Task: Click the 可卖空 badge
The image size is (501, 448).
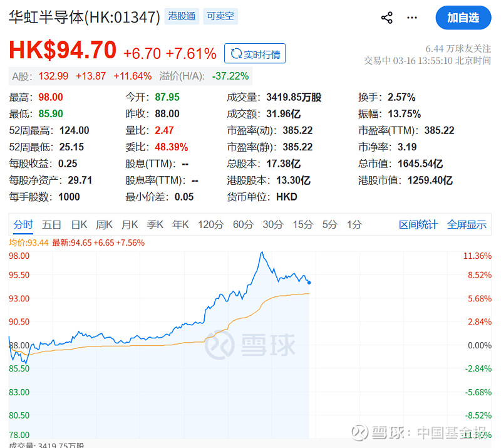Action: (220, 17)
